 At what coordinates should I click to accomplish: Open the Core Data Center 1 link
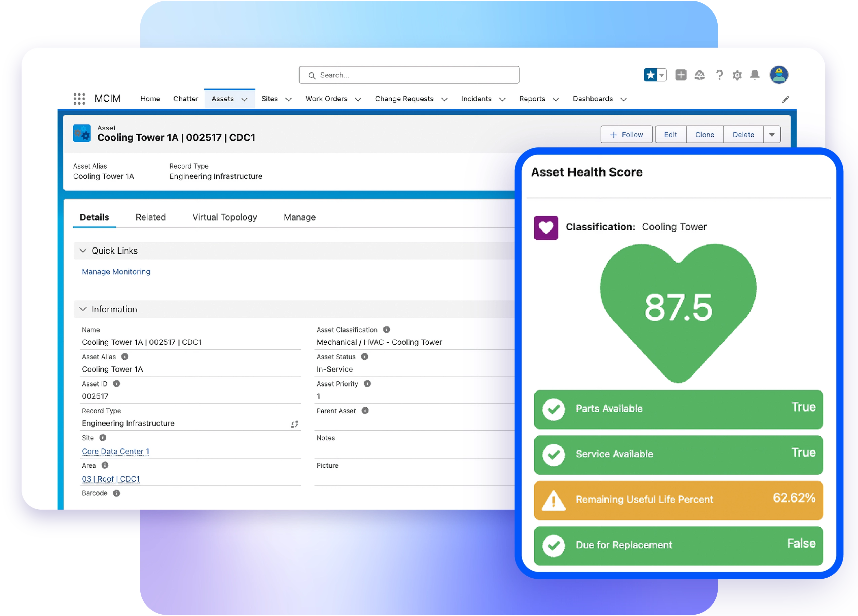click(115, 451)
